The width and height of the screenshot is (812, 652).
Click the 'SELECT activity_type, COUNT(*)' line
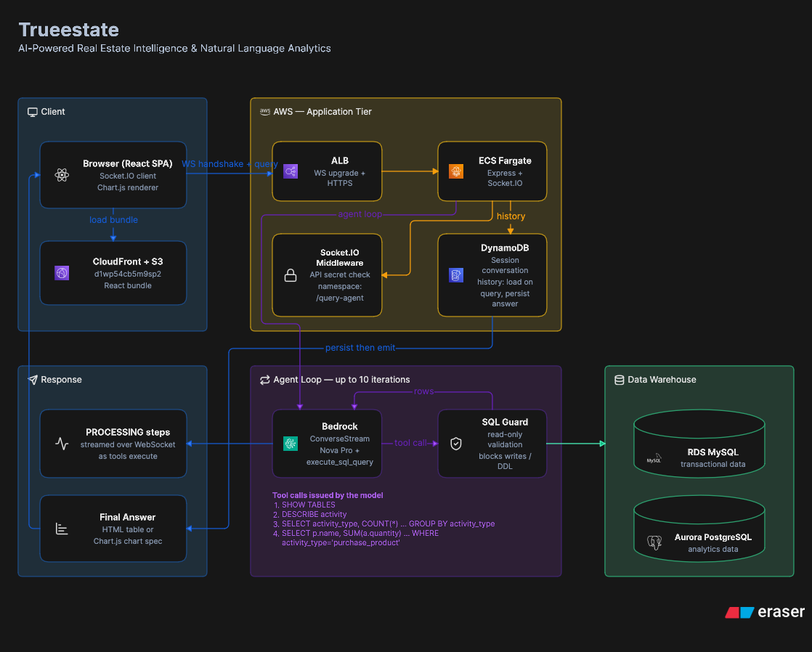pos(388,523)
